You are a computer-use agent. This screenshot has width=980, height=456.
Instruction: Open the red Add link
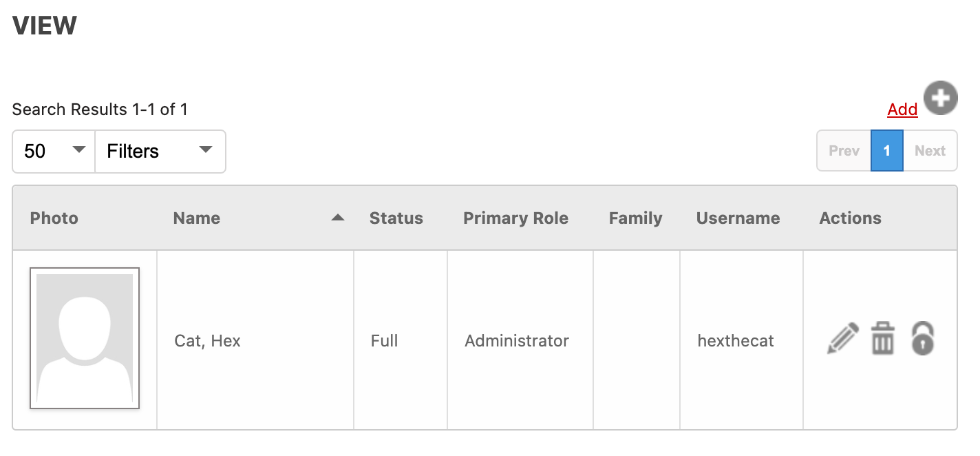coord(902,110)
